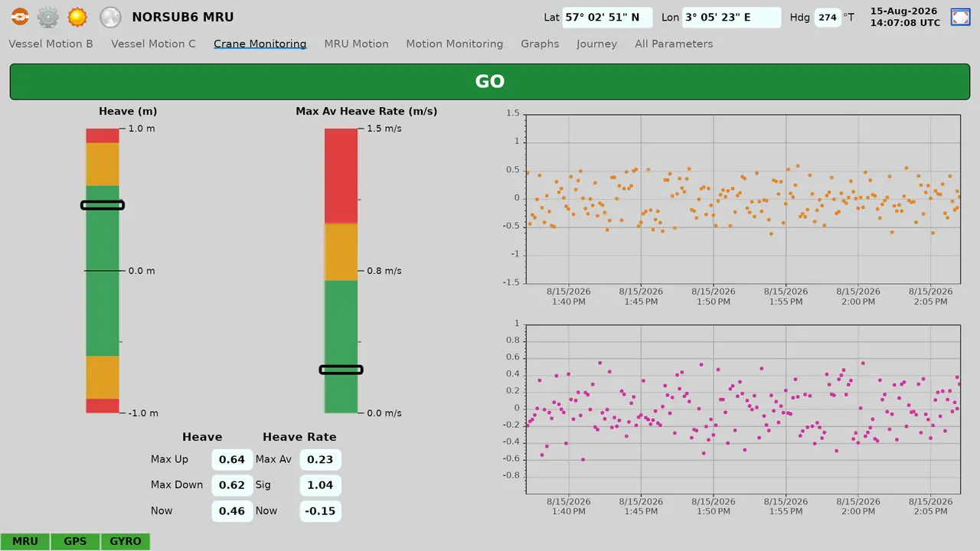
Task: Select the Graphs tab
Action: [540, 44]
